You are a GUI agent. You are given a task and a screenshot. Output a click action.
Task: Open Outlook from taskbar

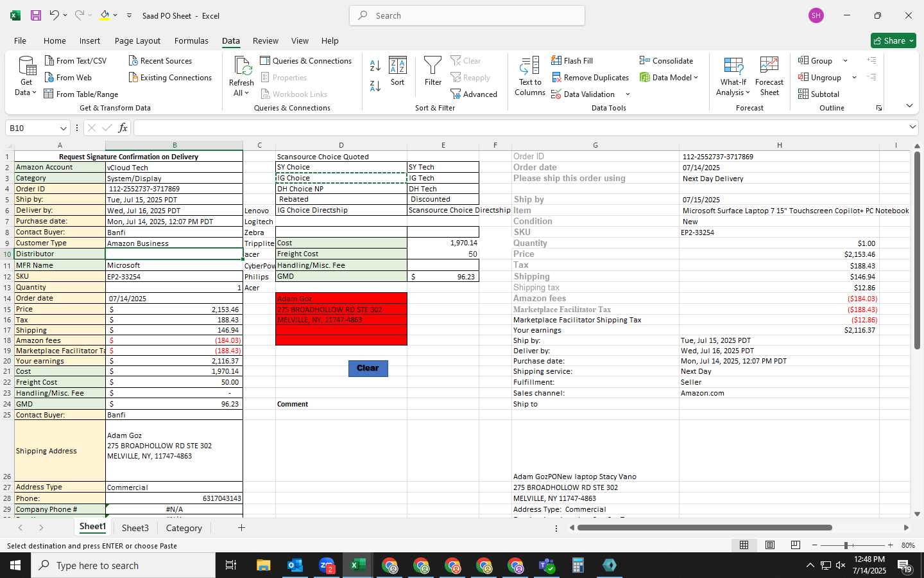295,565
